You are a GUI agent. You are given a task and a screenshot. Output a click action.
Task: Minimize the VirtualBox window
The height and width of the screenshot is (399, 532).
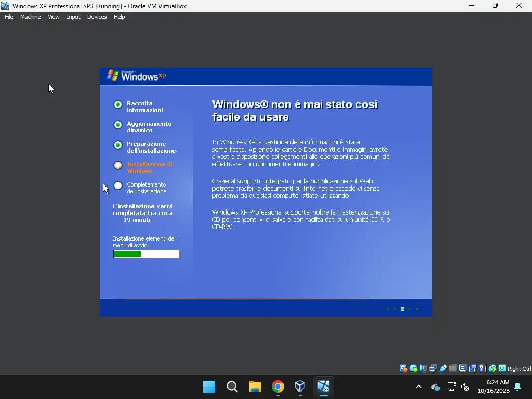472,6
